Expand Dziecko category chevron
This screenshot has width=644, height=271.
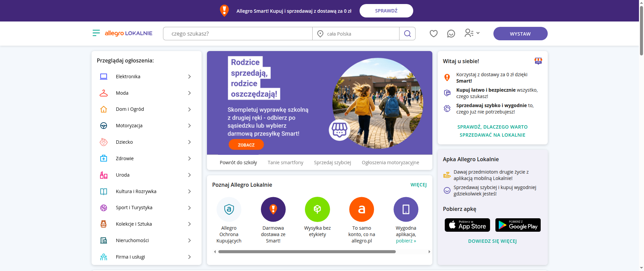point(190,142)
